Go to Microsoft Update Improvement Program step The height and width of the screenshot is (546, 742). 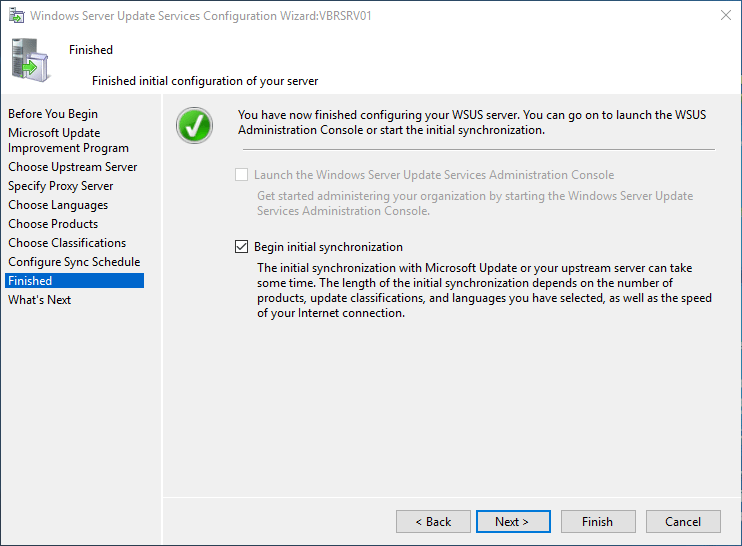[x=68, y=140]
